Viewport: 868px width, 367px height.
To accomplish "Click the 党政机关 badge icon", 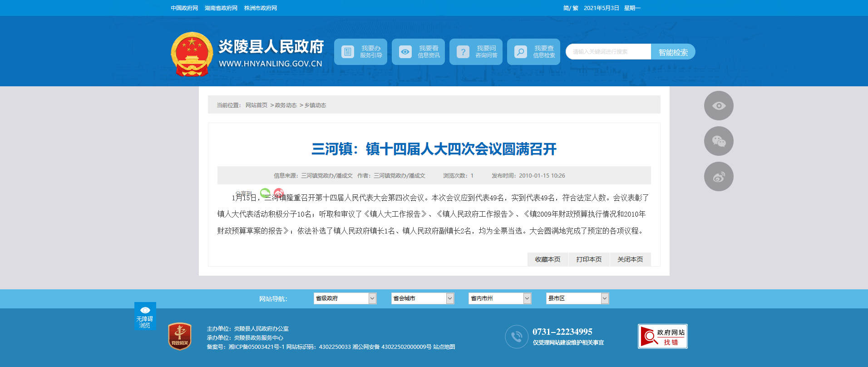I will click(x=180, y=336).
